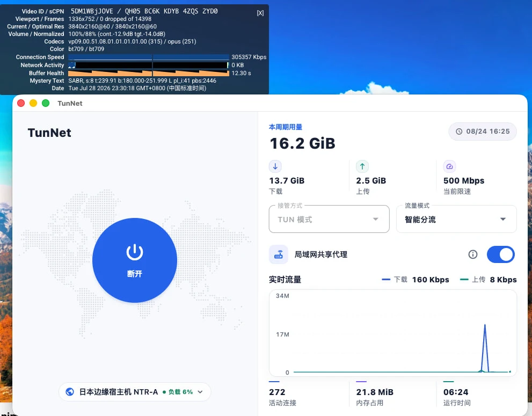Click the 负载 6% load indicator
Screen dimensions: 532x416
(x=178, y=392)
